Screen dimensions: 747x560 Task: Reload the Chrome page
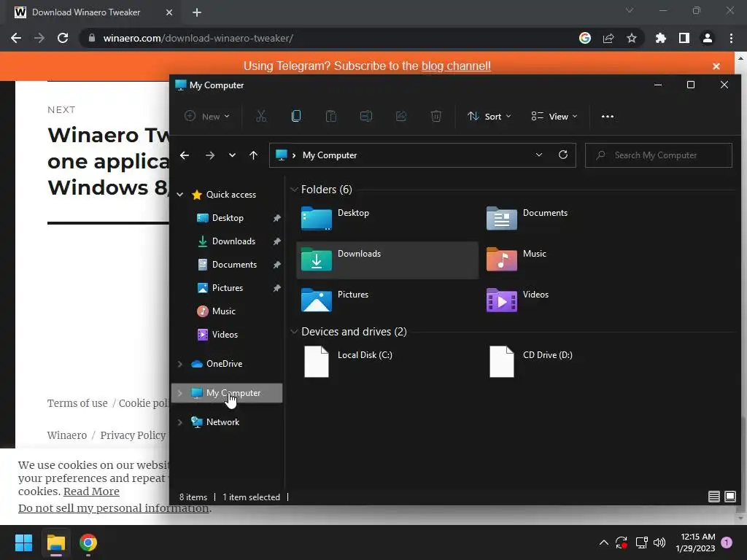coord(63,38)
